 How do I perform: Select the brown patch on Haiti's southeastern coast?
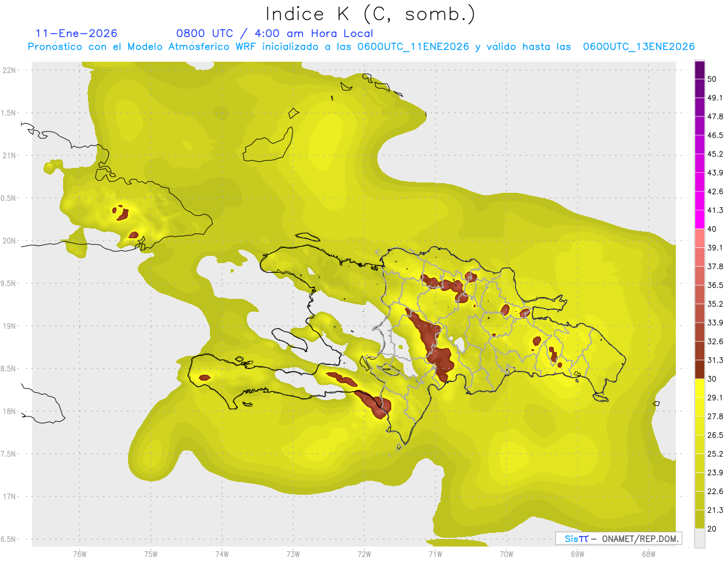tap(372, 403)
